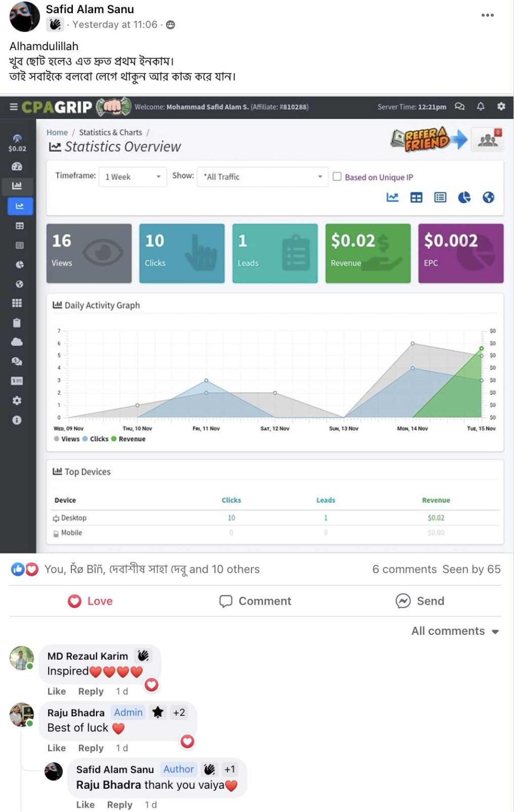Open the cloud sidebar icon
The height and width of the screenshot is (812, 514).
click(17, 342)
